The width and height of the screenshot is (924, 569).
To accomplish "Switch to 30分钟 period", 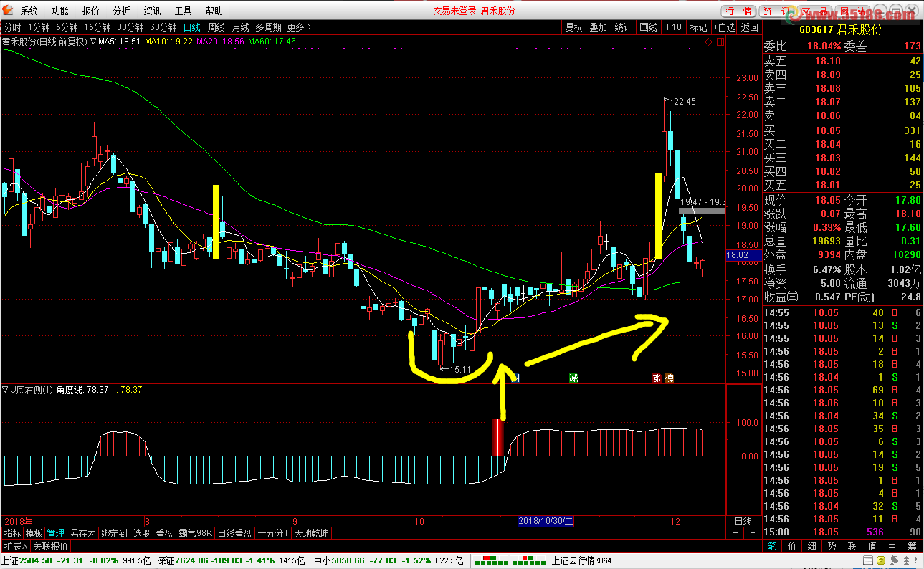I will (130, 27).
